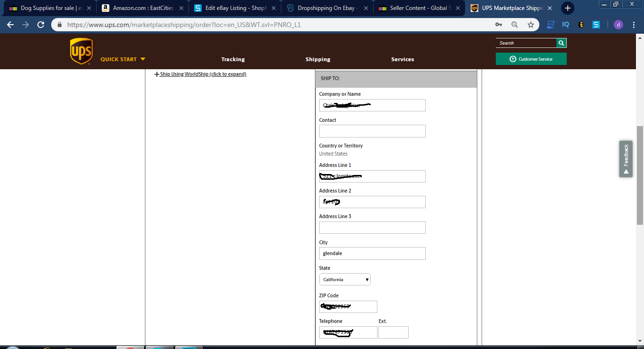The image size is (644, 349).
Task: Go forward with the browser forward arrow
Action: (26, 25)
